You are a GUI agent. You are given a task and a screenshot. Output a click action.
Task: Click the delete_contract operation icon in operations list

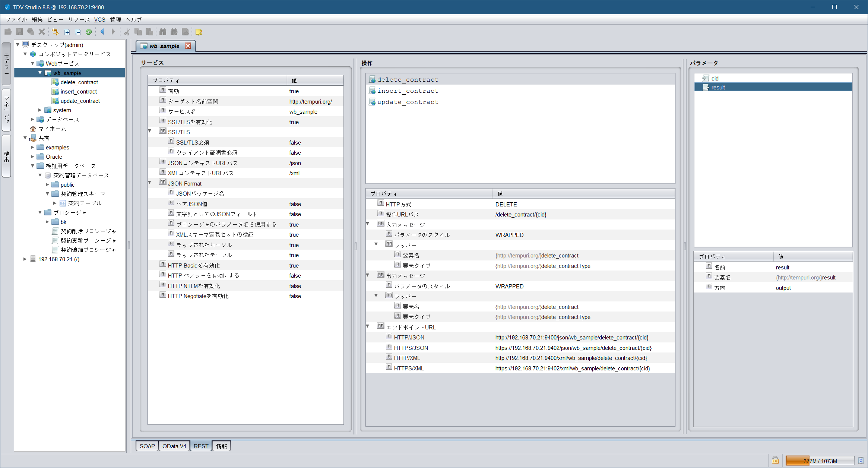372,80
